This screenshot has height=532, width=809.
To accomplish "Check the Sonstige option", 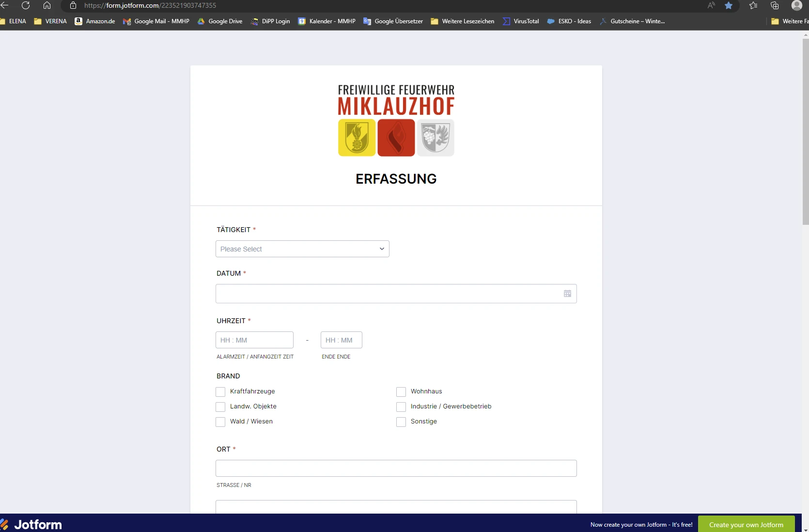I will click(x=401, y=422).
